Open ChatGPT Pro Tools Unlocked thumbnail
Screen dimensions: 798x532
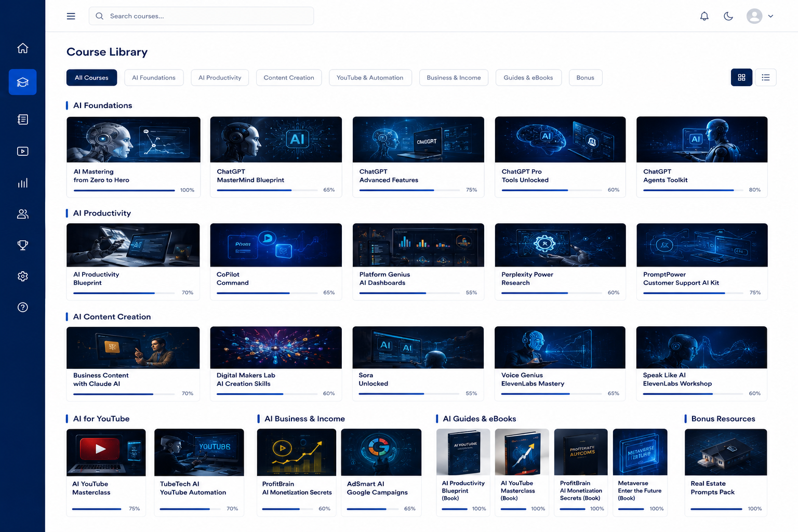(560, 139)
